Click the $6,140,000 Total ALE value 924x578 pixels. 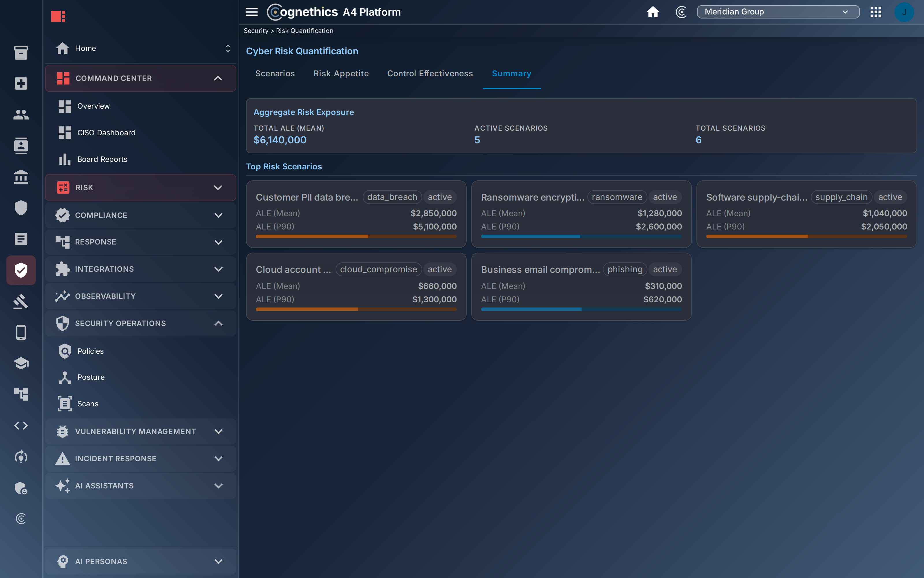point(280,140)
